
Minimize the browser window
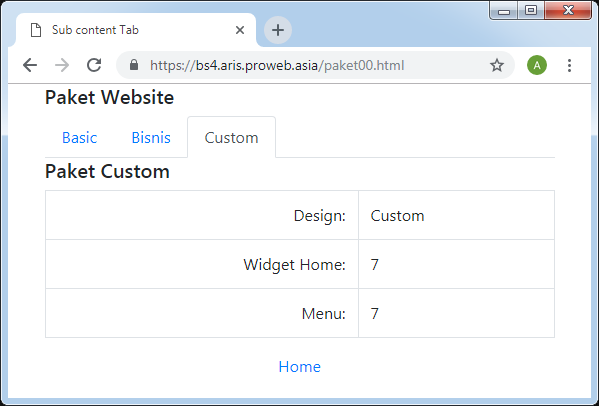pos(504,10)
